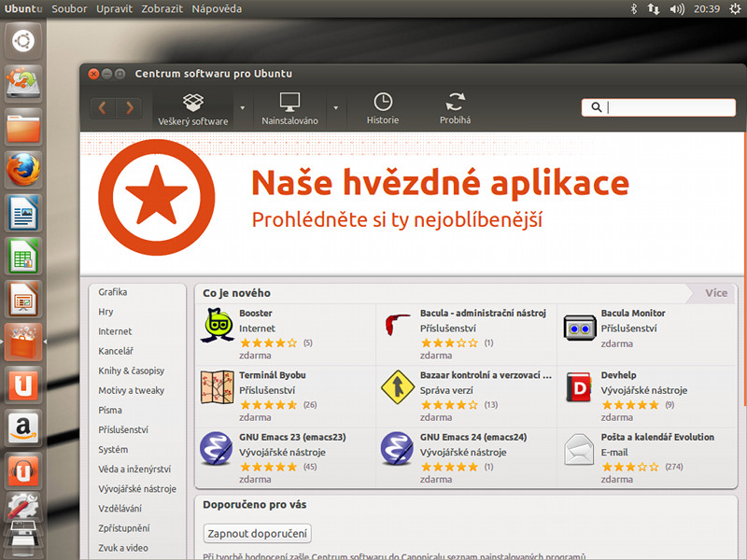
Task: Launch LibreOffice Calc from the dock
Action: coord(23,255)
